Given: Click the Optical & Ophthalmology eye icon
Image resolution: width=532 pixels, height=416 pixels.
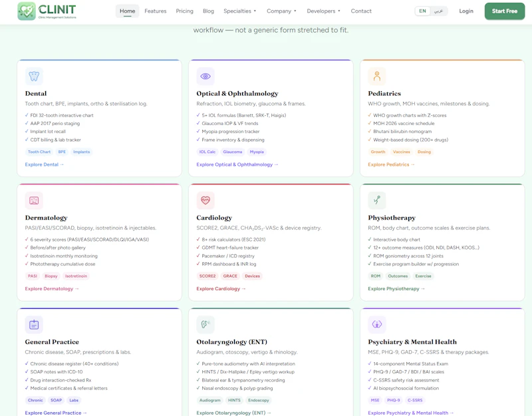Looking at the screenshot, I should 205,76.
